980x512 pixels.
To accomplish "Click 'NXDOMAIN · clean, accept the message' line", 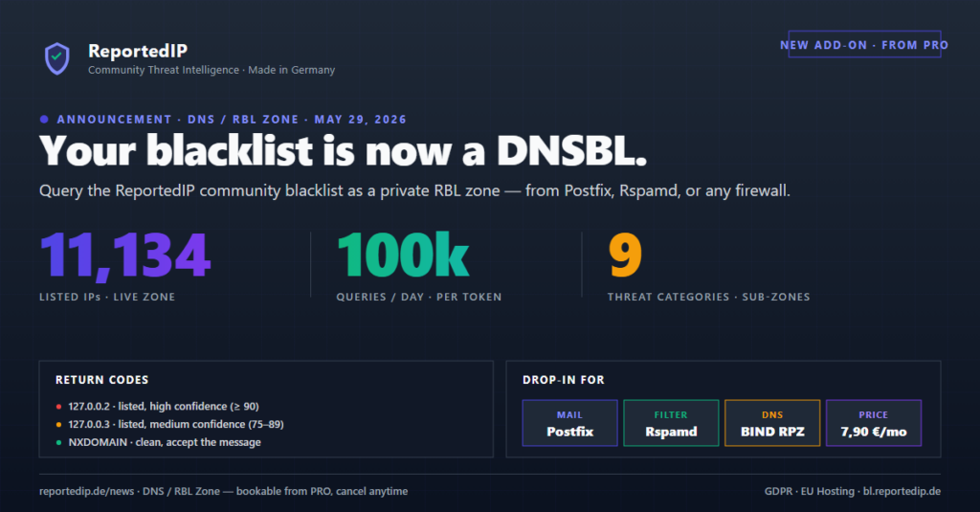I will pos(165,442).
